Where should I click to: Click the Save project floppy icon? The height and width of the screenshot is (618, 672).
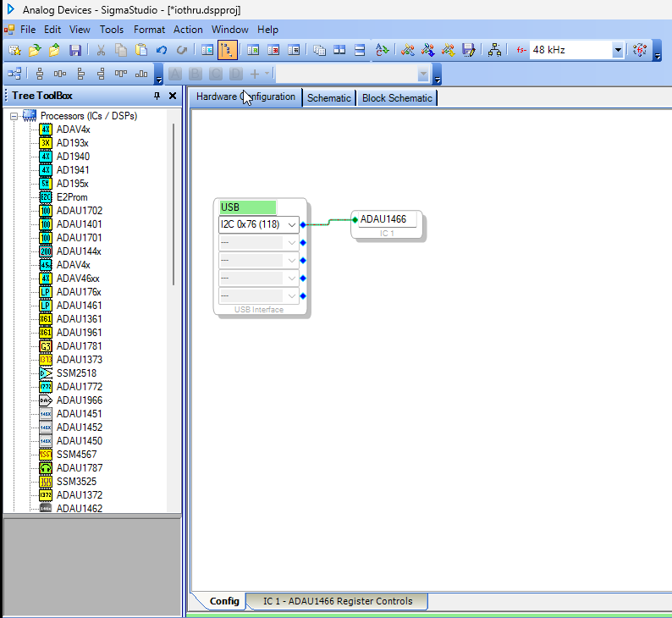[x=75, y=50]
